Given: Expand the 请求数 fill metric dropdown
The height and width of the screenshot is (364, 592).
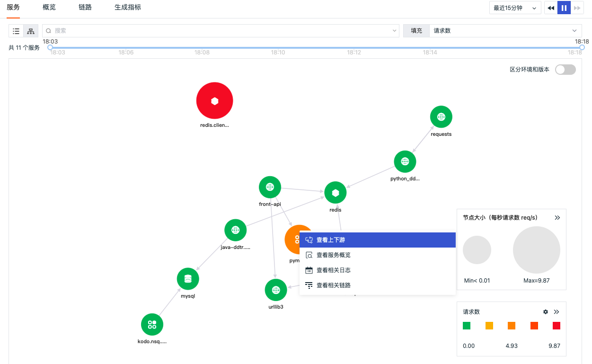Looking at the screenshot, I should 505,31.
